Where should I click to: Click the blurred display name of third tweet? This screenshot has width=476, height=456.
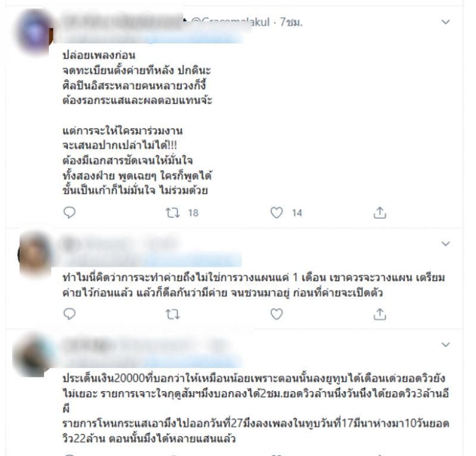click(x=143, y=345)
